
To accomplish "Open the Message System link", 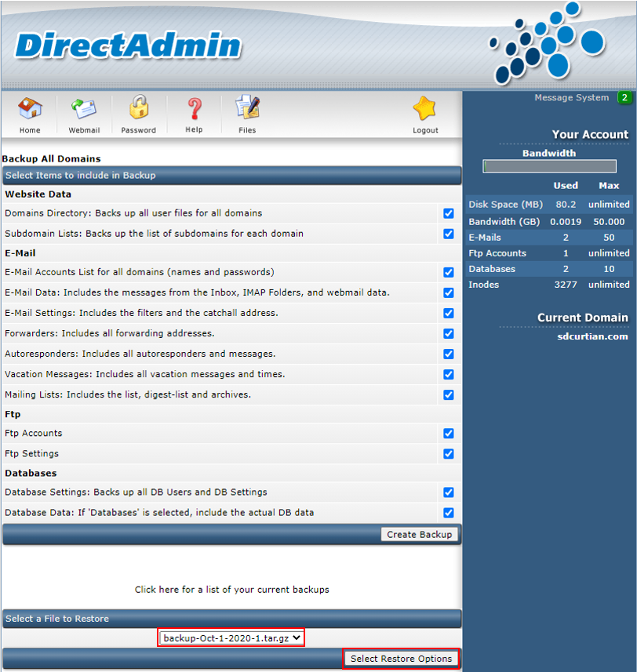I will pos(571,98).
